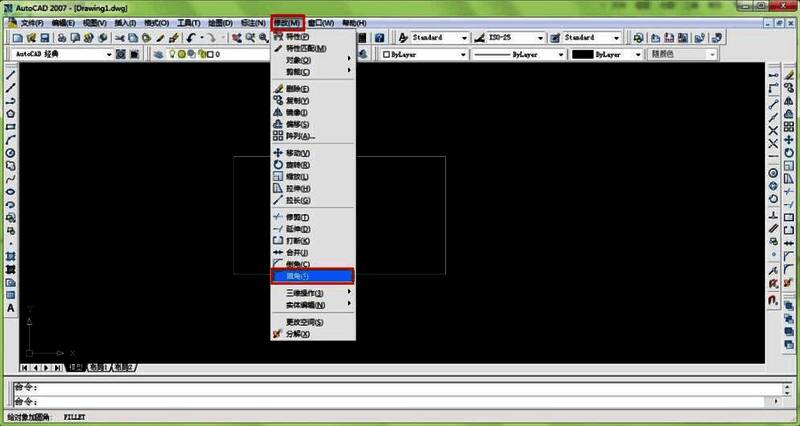
Task: Choose 分解(X) explode command from menu
Action: [298, 334]
